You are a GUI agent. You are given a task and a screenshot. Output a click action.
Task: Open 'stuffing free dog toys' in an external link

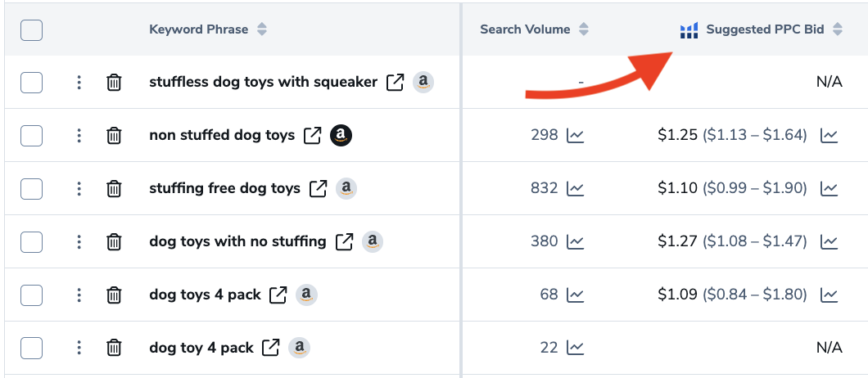(x=318, y=189)
